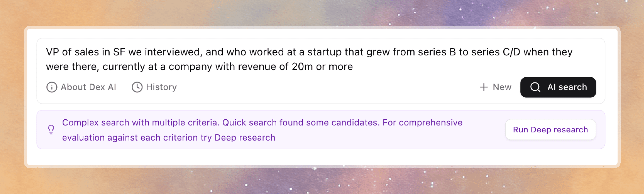Open About Dex AI
The image size is (644, 194).
89,87
